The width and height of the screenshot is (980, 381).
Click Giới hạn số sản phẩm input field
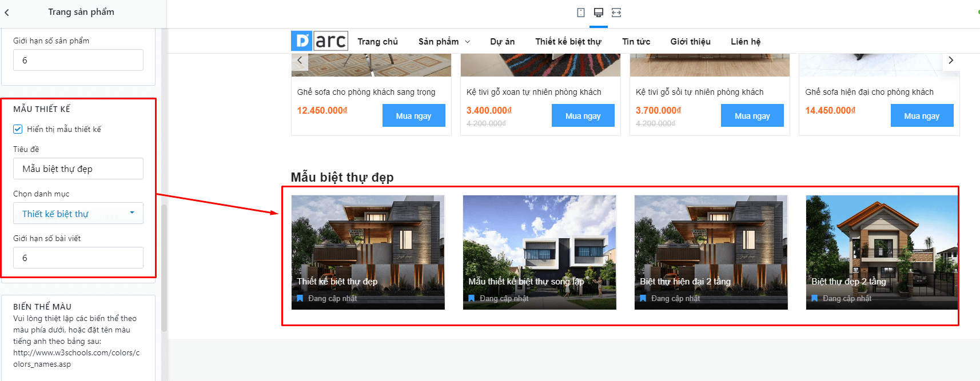tap(78, 60)
